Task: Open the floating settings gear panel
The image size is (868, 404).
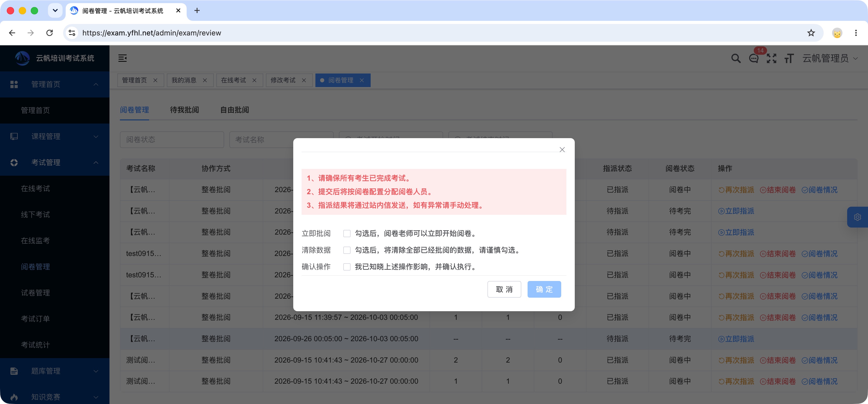Action: pos(857,217)
